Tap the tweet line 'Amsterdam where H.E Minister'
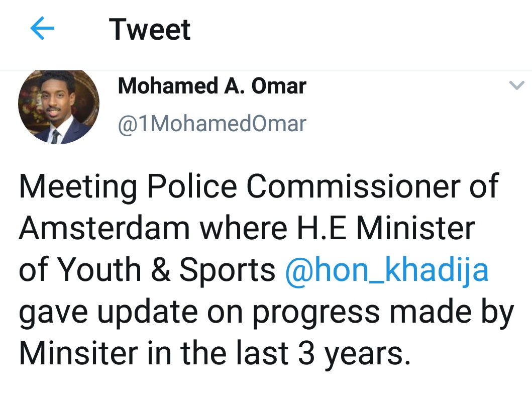532x395 pixels. pos(247,228)
